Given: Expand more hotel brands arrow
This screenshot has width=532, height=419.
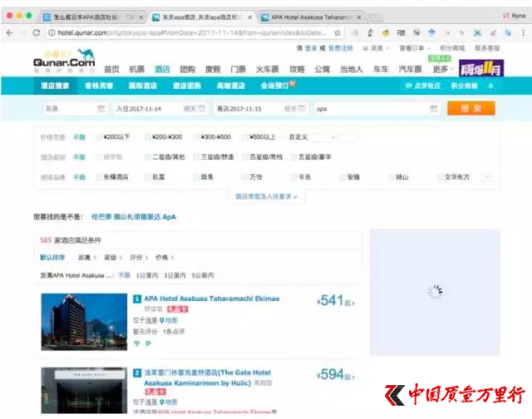Looking at the screenshot, I should point(488,177).
